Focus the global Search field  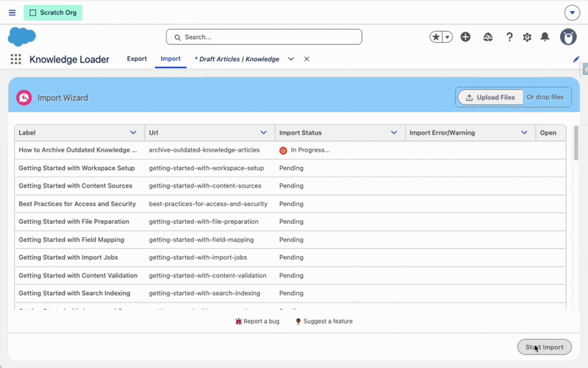coord(264,38)
